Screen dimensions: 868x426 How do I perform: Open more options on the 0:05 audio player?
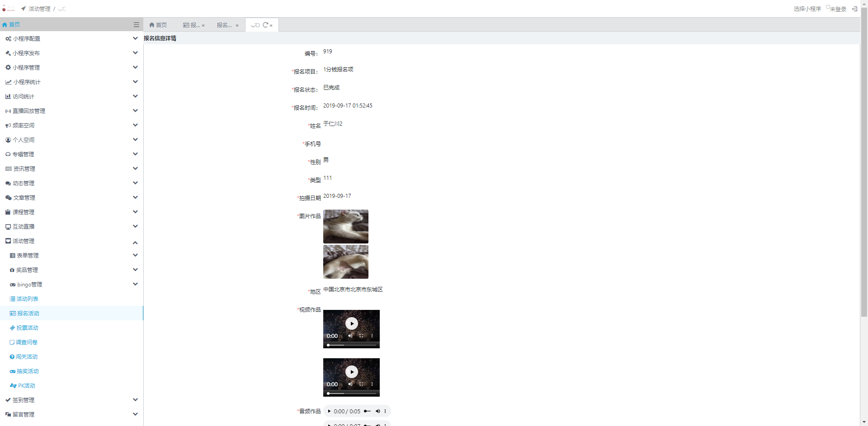click(x=385, y=411)
